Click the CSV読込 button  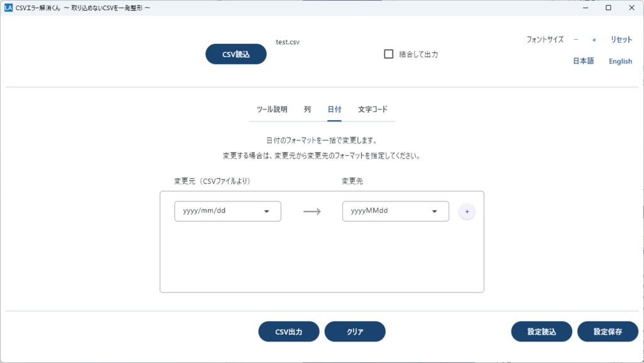(236, 54)
